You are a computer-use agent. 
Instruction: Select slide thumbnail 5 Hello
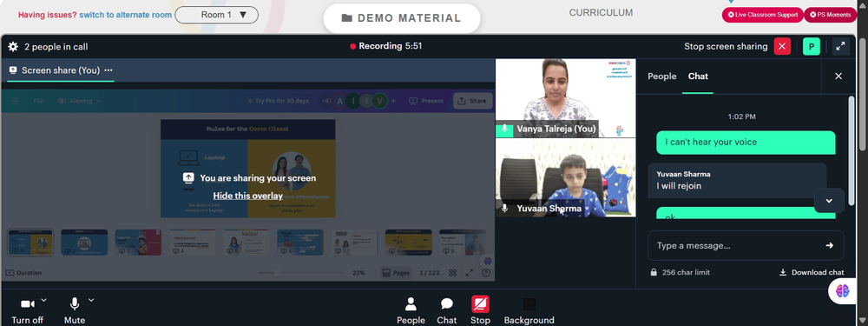(247, 243)
